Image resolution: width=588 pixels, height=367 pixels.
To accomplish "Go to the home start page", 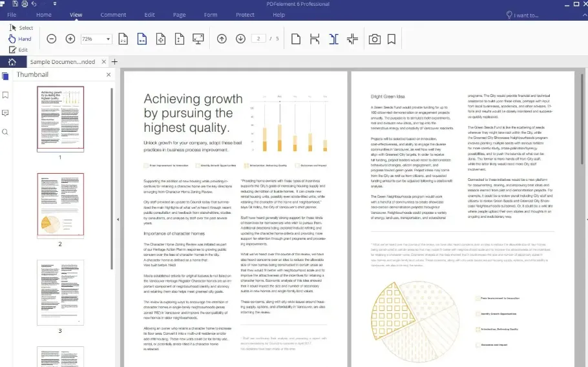I will [12, 62].
